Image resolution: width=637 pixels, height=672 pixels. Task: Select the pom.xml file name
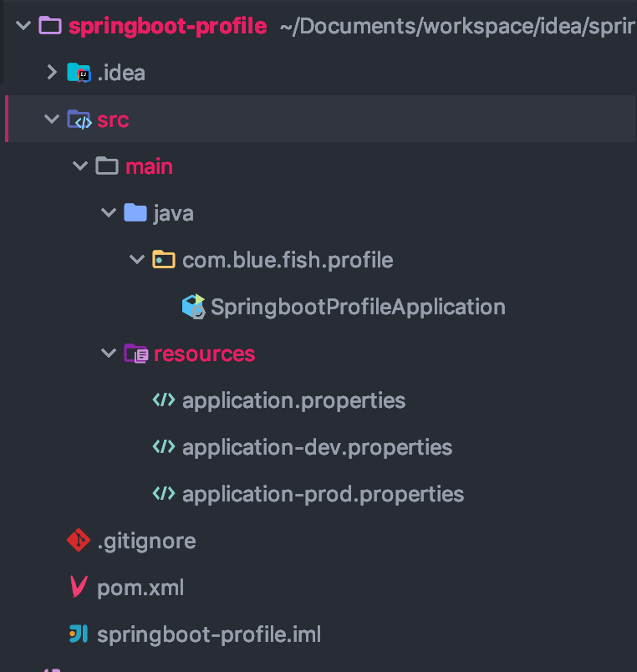[140, 588]
